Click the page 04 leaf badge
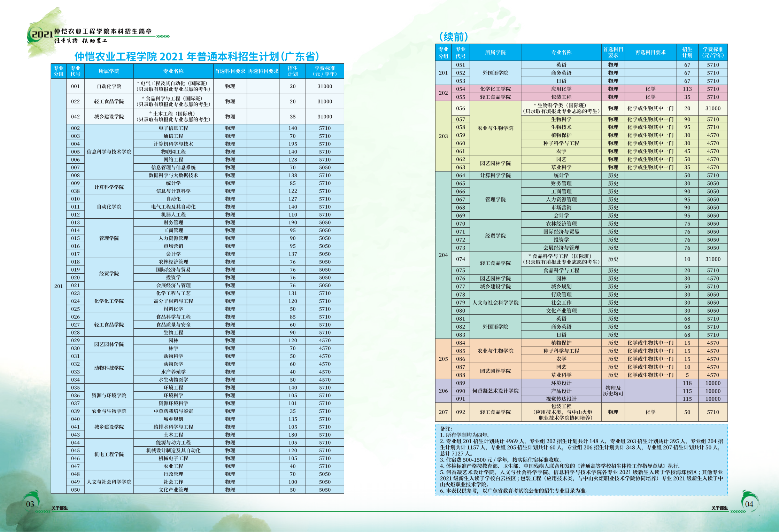The width and height of the screenshot is (779, 532). click(x=749, y=503)
